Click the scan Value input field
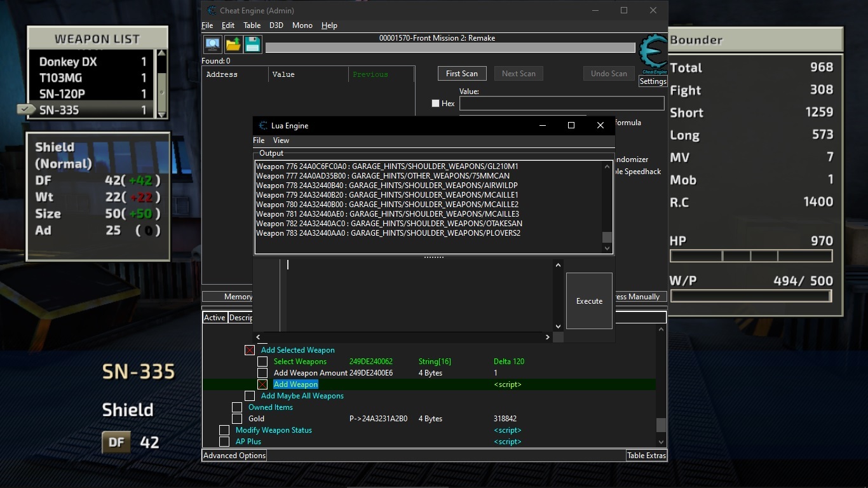This screenshot has width=868, height=488. [561, 104]
